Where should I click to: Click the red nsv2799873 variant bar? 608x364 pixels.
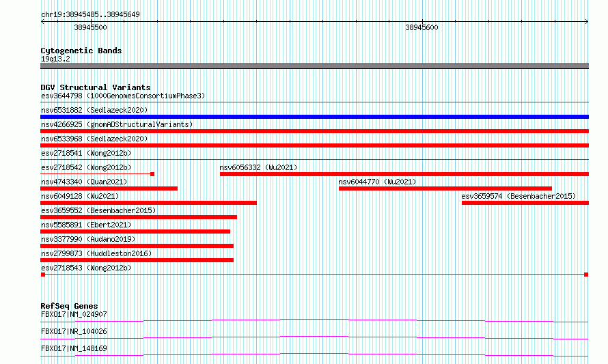[137, 260]
